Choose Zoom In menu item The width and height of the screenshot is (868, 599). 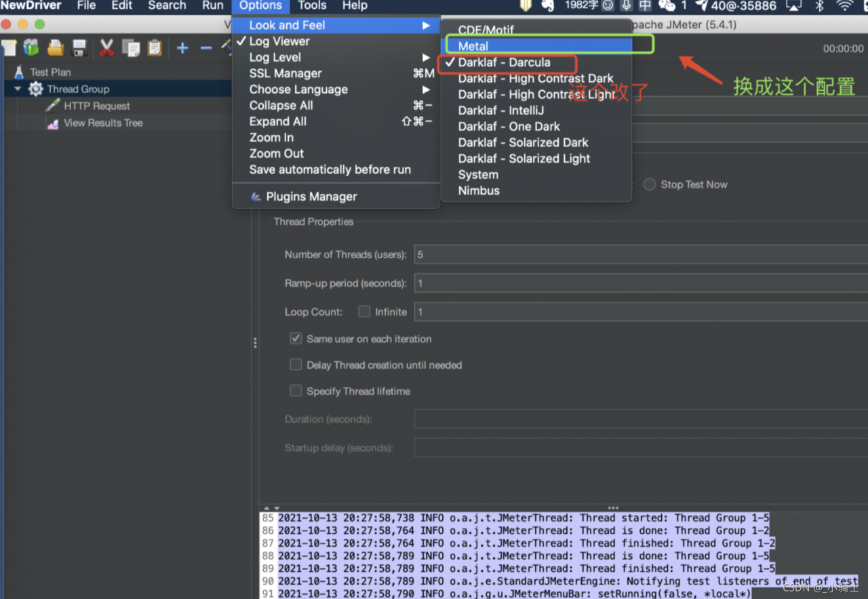336,138
